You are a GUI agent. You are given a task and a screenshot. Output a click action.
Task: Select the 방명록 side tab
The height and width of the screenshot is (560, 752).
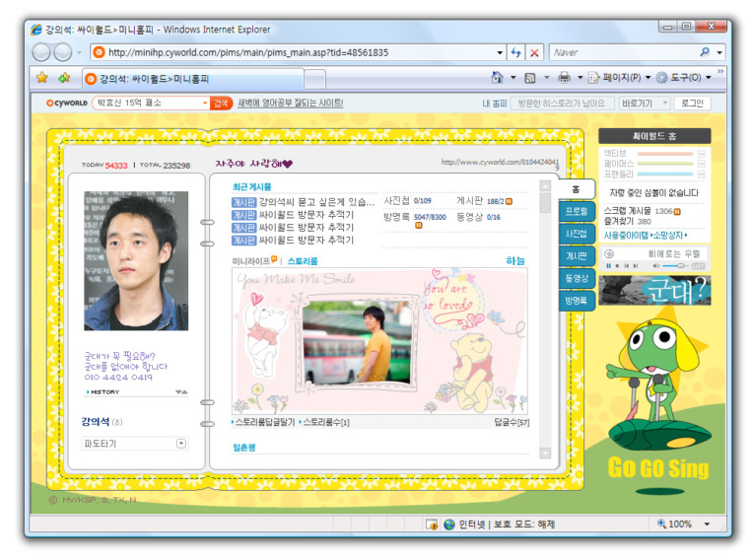pos(577,301)
